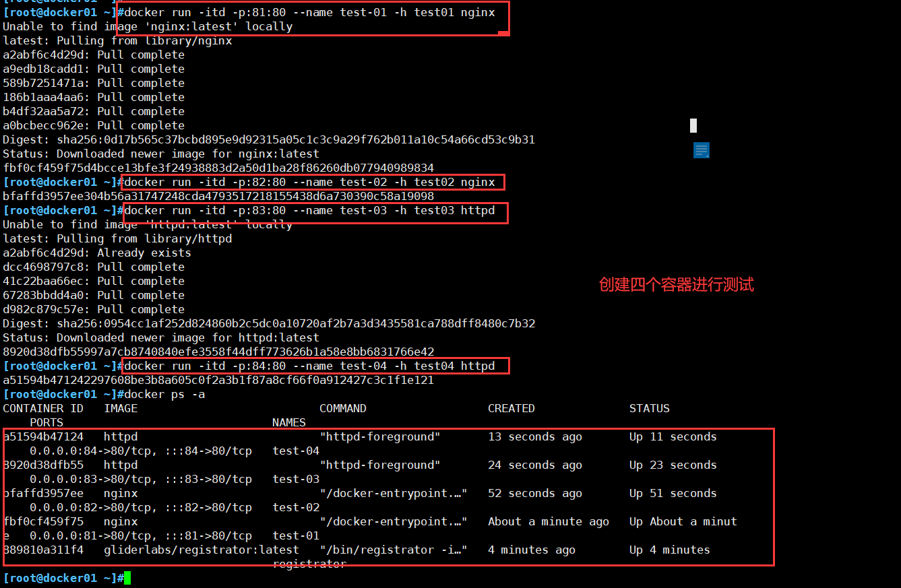Click the short container ID bfaffd3957ee in the table
The image size is (901, 588).
tap(43, 493)
